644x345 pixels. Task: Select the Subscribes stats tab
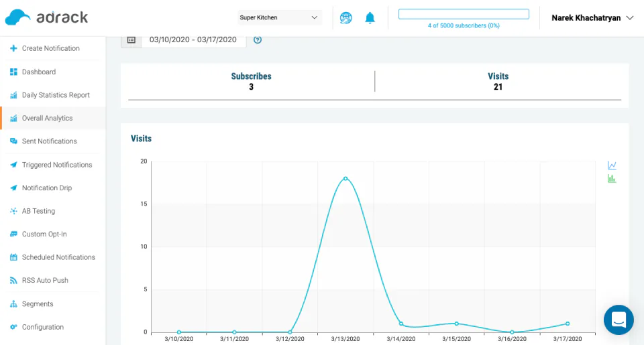[252, 81]
